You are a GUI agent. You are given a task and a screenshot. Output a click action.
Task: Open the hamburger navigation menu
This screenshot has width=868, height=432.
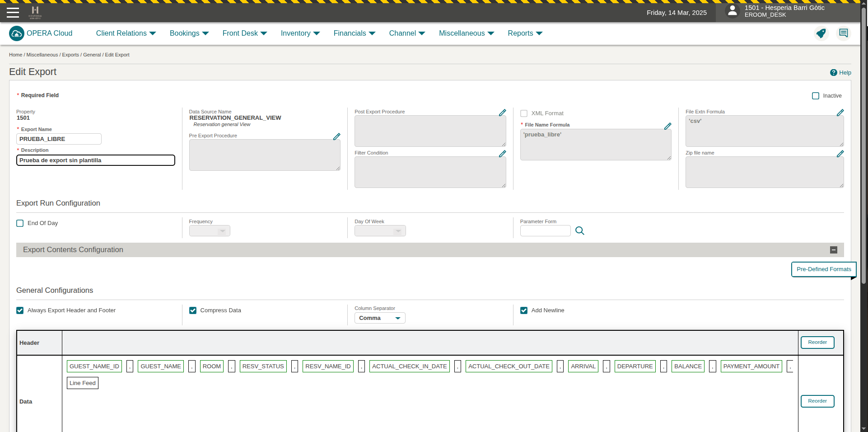click(x=13, y=13)
